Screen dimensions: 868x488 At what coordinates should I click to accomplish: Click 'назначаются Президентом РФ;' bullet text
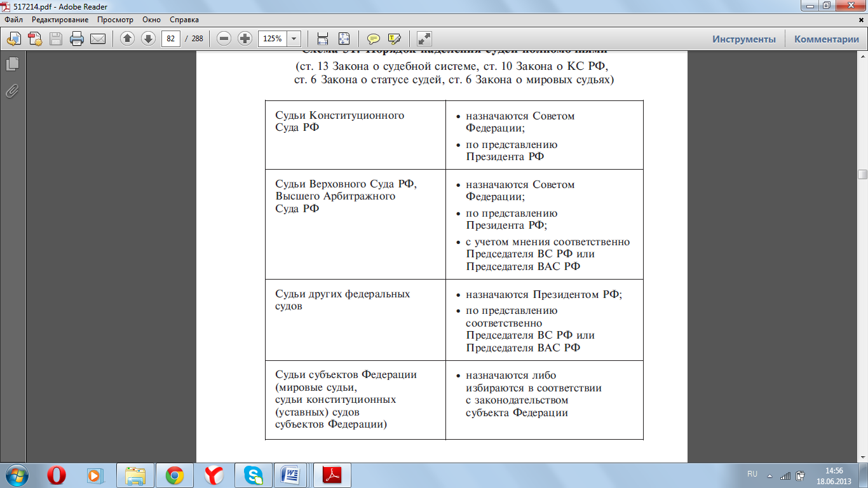[x=544, y=295]
